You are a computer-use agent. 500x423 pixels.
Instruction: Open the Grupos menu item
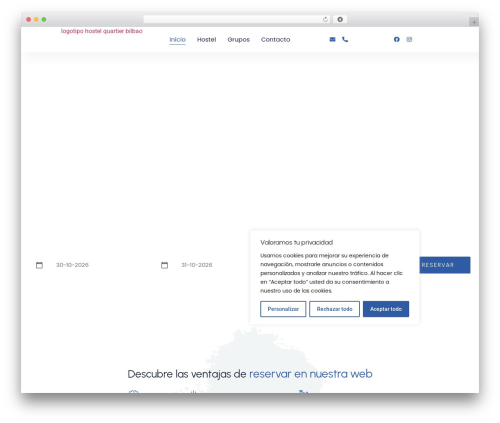click(239, 40)
